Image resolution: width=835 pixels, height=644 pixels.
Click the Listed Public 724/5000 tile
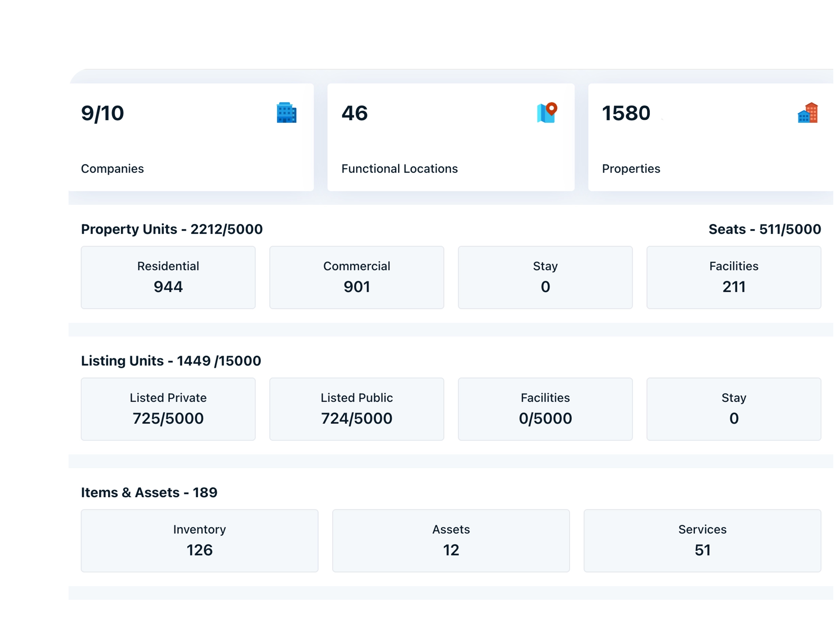click(357, 409)
